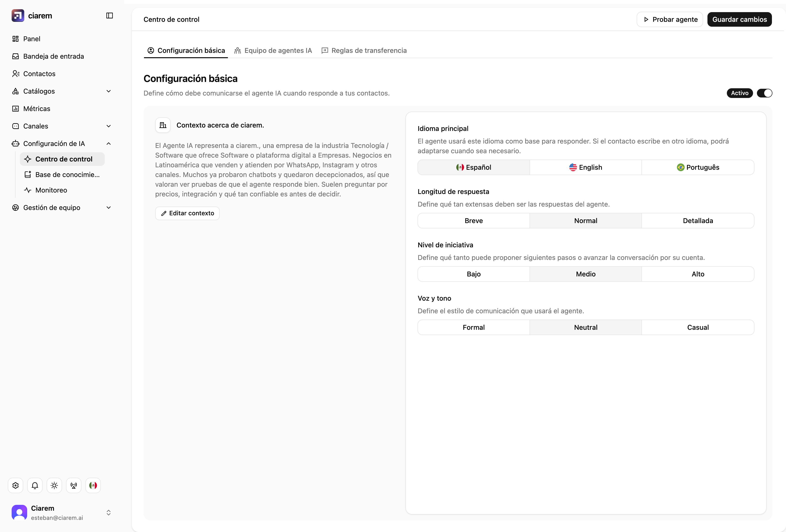The image size is (786, 532).
Task: Open settings gear at sidebar bottom
Action: pyautogui.click(x=16, y=485)
